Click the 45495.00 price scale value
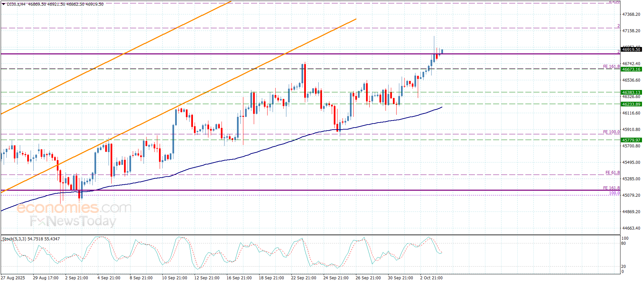The image size is (644, 282). coord(631,162)
